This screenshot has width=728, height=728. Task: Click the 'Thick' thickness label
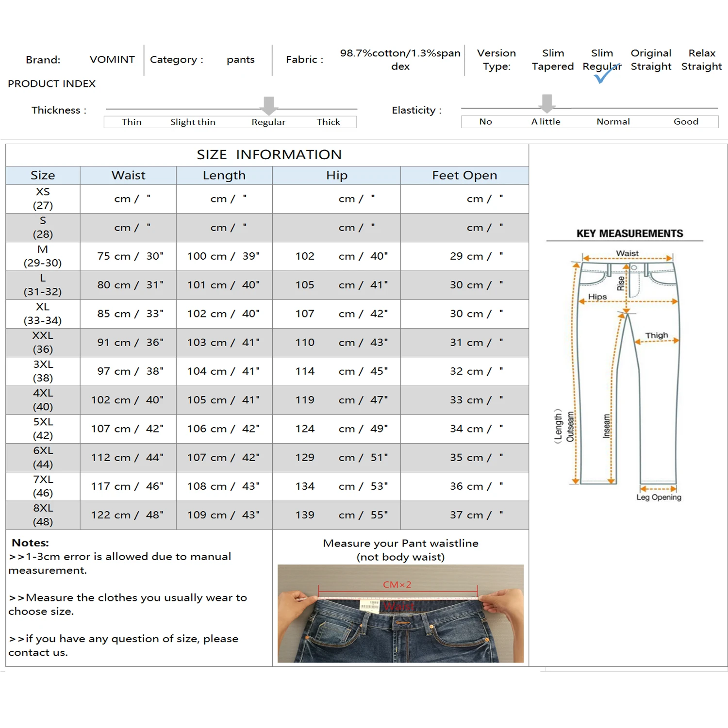[x=329, y=122]
